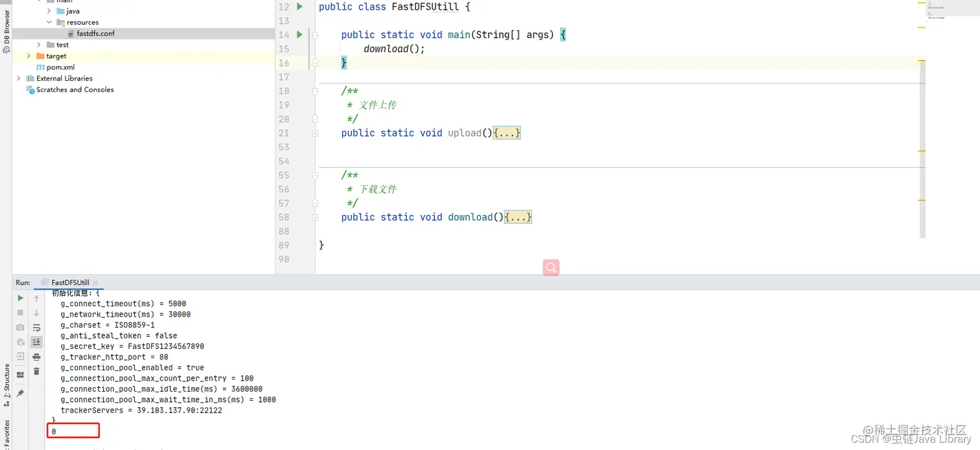Fold the upload Javadoc comment at line 18
The image size is (980, 450).
point(315,92)
